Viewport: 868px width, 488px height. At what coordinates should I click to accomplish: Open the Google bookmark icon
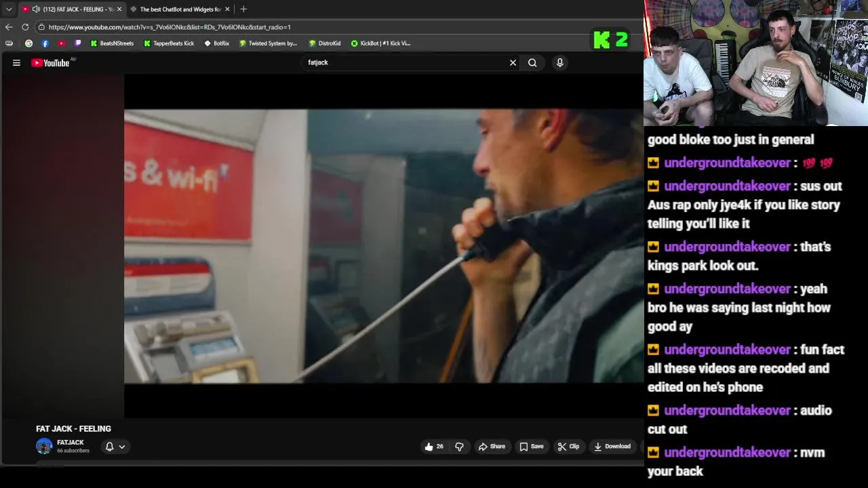28,43
